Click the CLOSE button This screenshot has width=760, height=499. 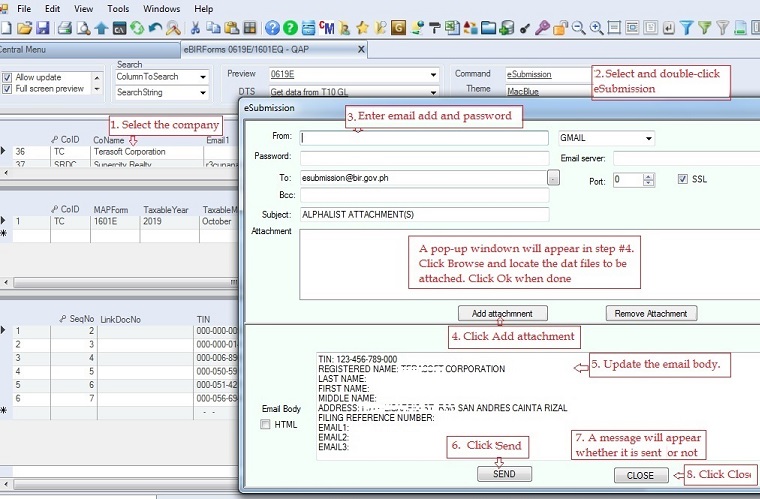click(640, 475)
